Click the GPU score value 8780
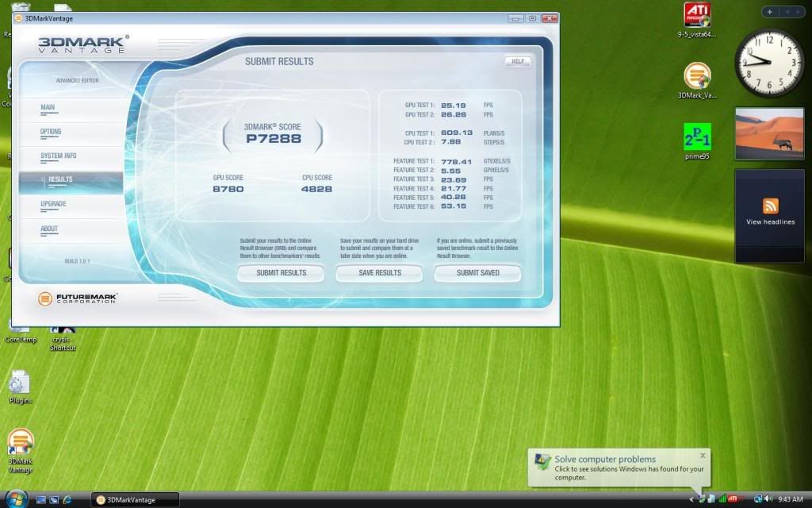 tap(228, 189)
